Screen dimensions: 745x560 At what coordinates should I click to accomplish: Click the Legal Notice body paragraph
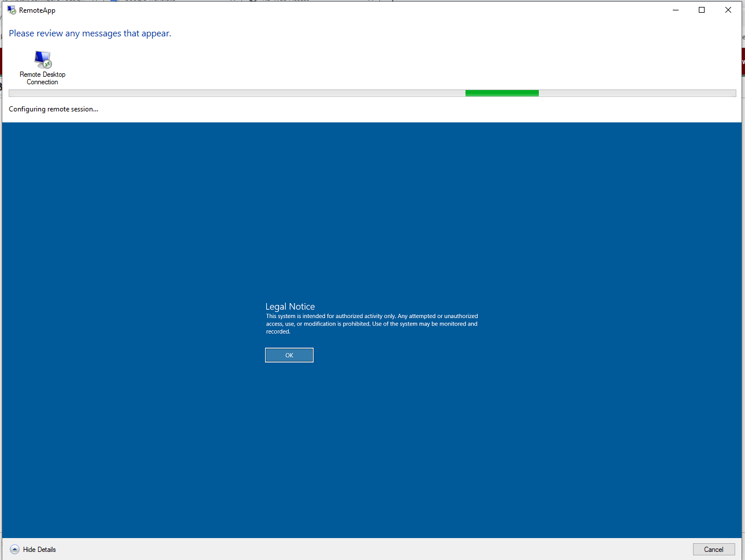pyautogui.click(x=371, y=323)
